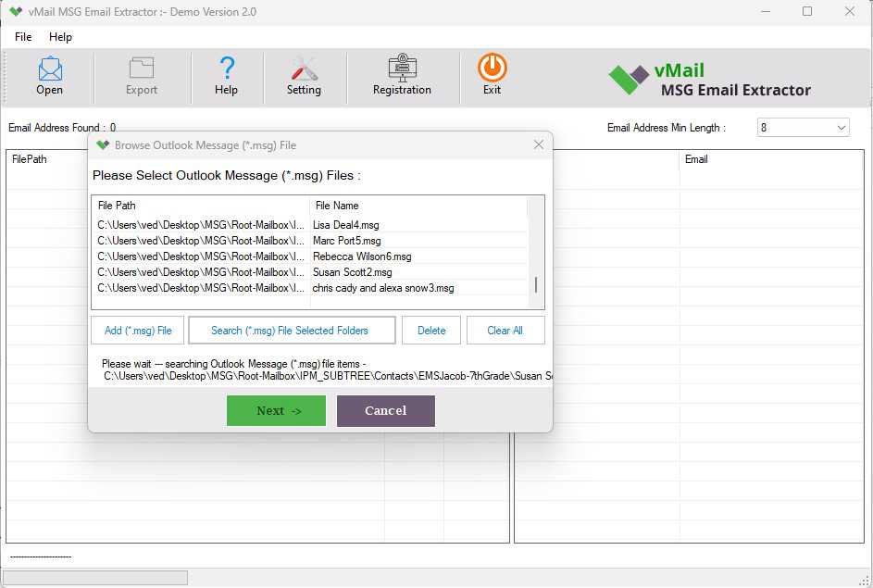Click Add (*.msg) File button
This screenshot has height=588, width=873.
coord(138,331)
